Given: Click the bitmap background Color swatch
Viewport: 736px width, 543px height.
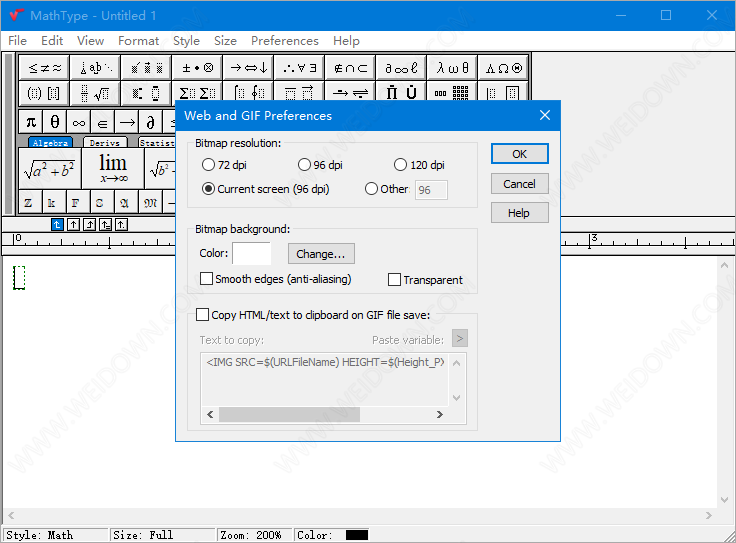Looking at the screenshot, I should tap(252, 253).
